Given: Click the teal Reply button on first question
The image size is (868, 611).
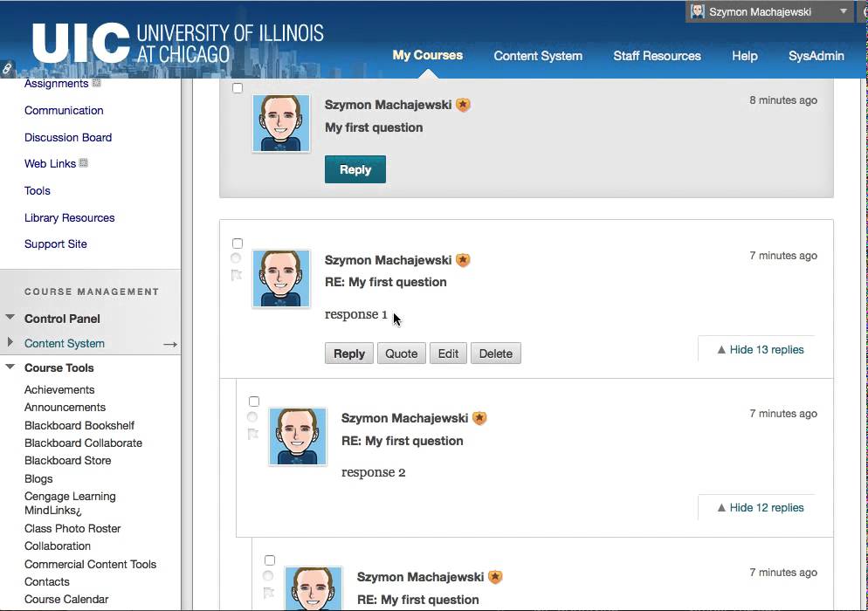Looking at the screenshot, I should coord(355,169).
